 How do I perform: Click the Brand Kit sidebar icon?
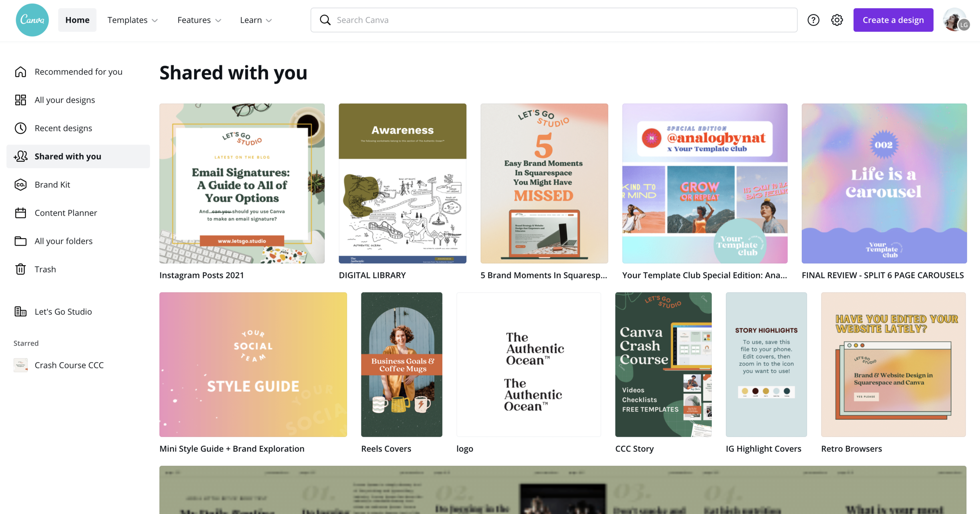[x=20, y=185]
